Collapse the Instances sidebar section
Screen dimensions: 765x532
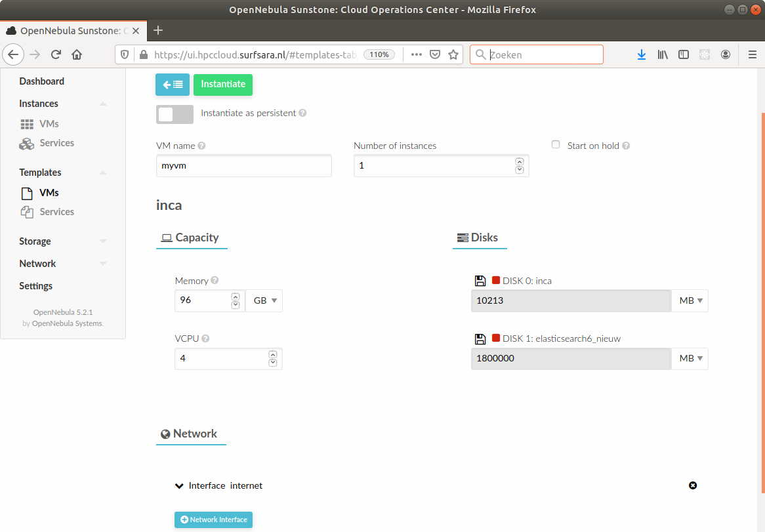click(x=103, y=104)
